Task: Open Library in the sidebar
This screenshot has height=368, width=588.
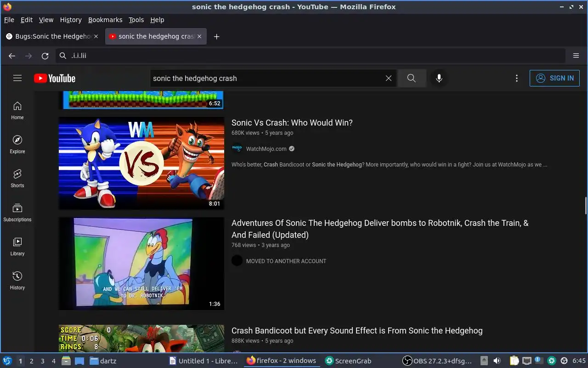Action: [x=17, y=247]
